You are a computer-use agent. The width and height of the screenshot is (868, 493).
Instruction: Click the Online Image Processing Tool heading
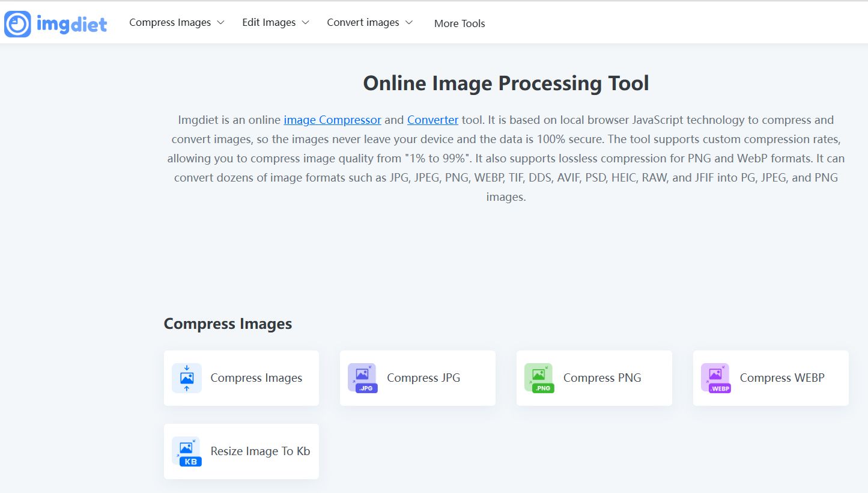[506, 83]
